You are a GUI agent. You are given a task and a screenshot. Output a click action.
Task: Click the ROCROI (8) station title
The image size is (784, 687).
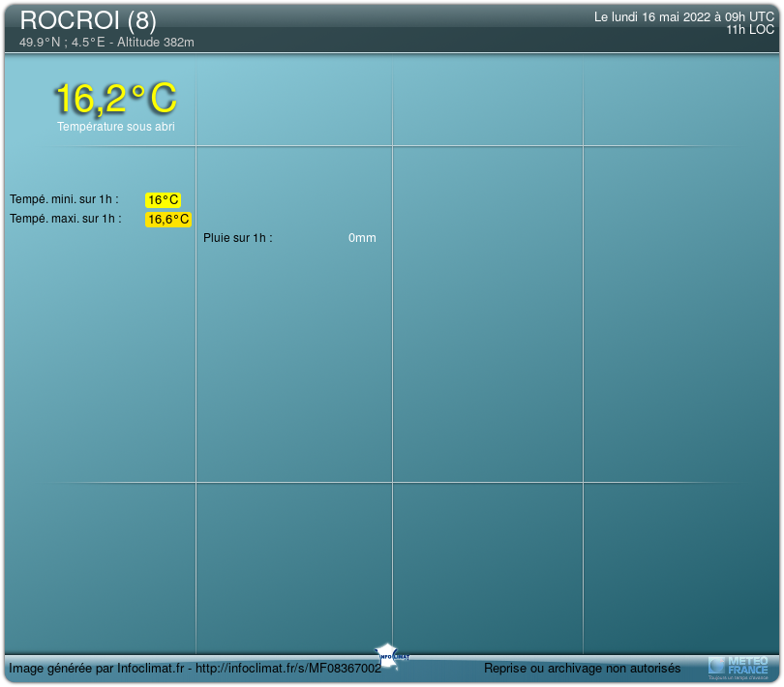(x=88, y=20)
